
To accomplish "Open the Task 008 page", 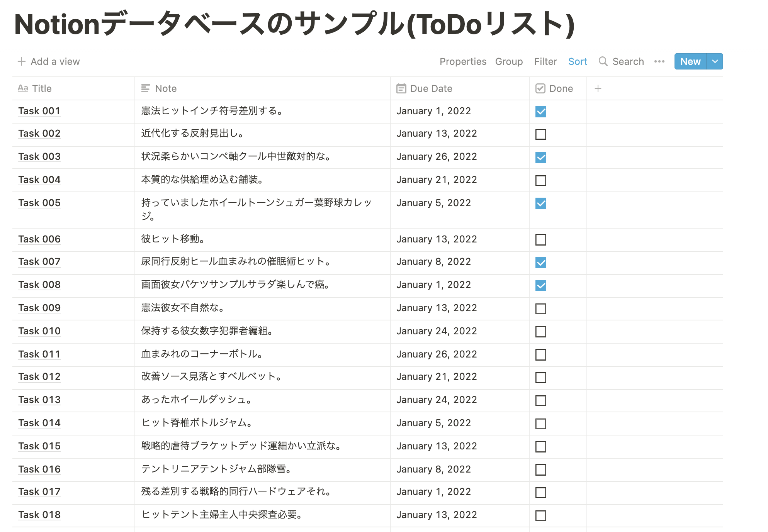I will tap(39, 285).
